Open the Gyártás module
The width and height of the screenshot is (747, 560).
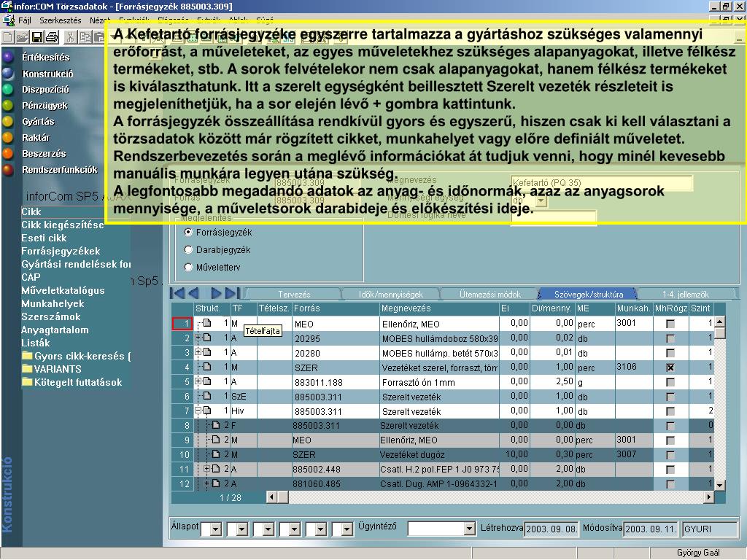coord(38,122)
